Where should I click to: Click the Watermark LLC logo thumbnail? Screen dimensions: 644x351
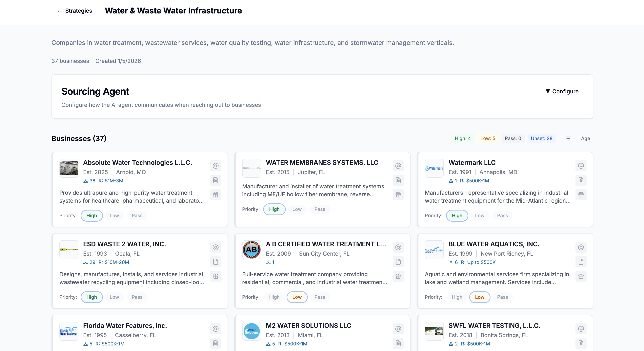(434, 168)
